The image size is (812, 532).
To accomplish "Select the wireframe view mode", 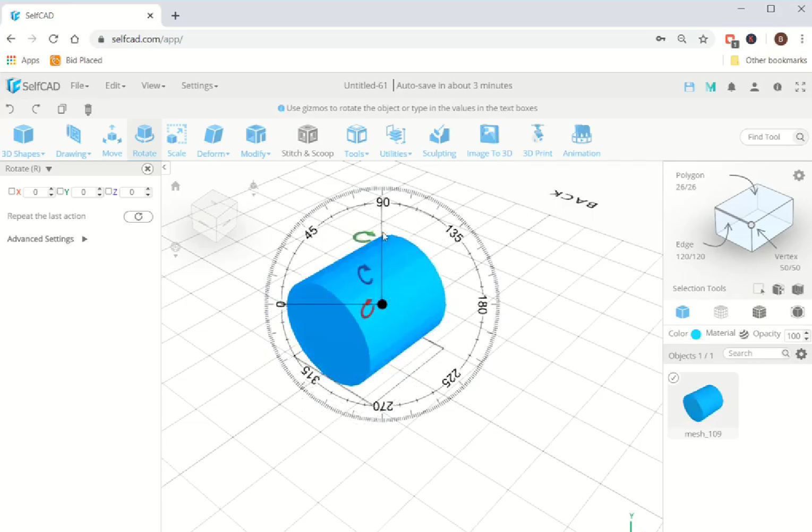I will pyautogui.click(x=721, y=312).
